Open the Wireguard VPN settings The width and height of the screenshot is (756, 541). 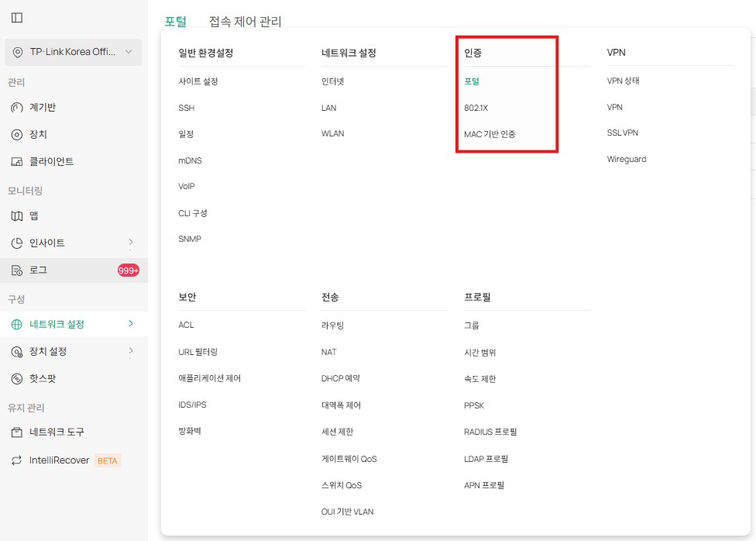625,159
